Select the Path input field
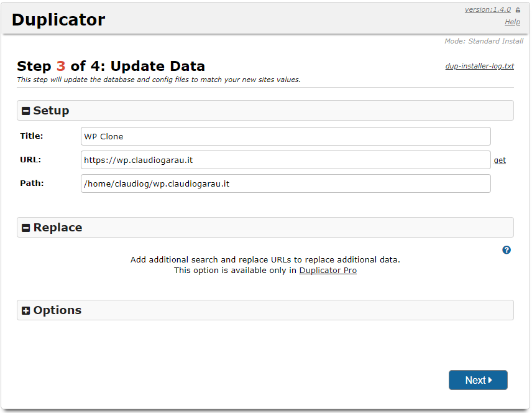The height and width of the screenshot is (413, 532). 285,183
